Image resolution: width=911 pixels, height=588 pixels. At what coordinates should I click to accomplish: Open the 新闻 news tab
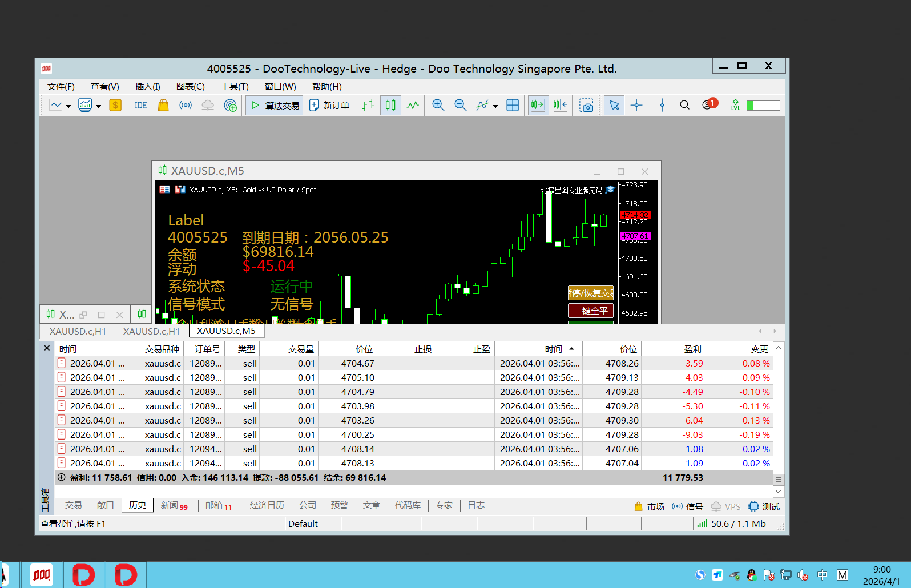pos(174,505)
